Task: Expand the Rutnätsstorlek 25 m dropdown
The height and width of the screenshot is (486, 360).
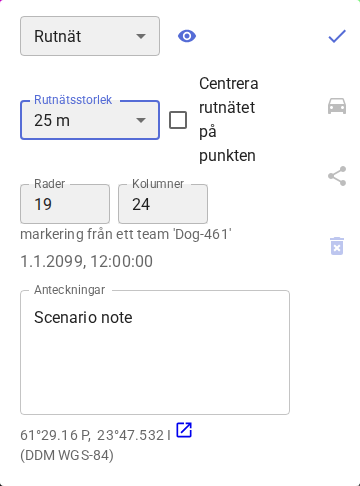Action: coord(90,120)
